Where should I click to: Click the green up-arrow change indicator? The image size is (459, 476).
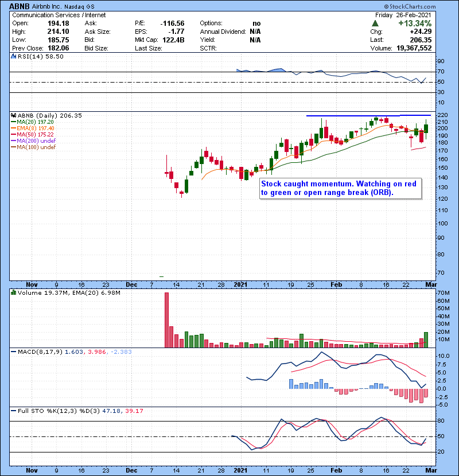[375, 23]
